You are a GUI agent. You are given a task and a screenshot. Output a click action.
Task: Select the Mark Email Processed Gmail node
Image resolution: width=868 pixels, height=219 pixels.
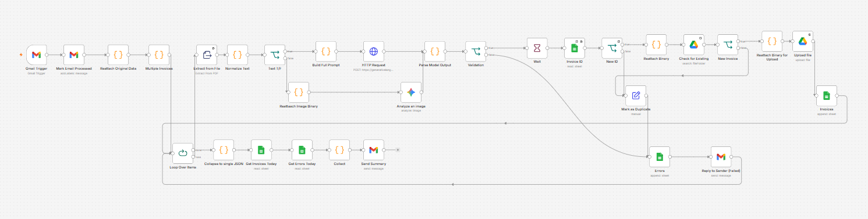[74, 55]
